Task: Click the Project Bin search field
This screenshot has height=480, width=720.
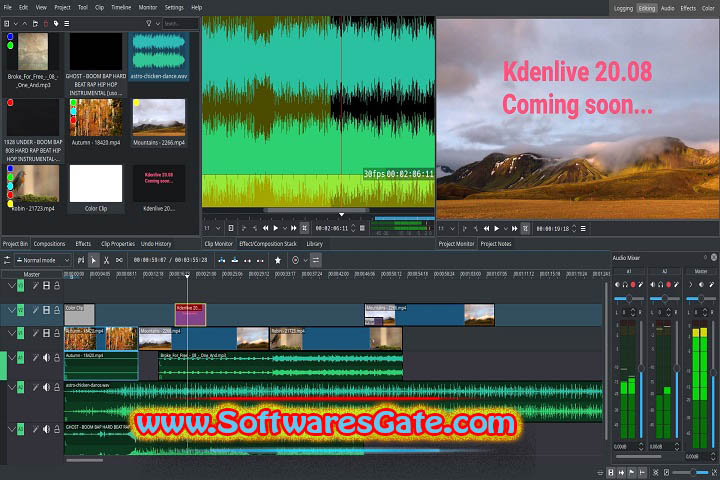Action: tap(180, 23)
